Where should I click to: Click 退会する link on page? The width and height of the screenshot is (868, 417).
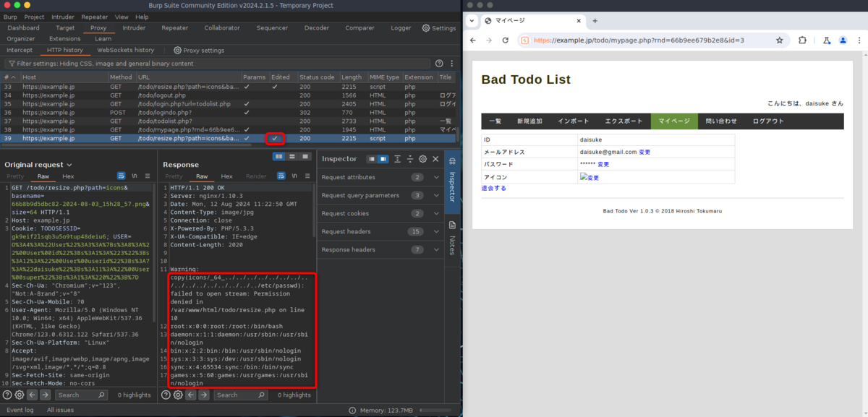[494, 189]
